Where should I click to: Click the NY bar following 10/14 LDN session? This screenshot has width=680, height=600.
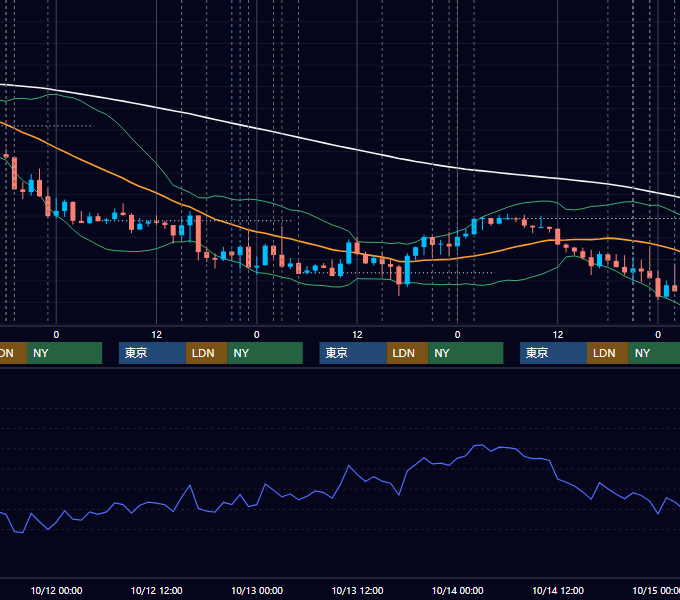[x=654, y=353]
